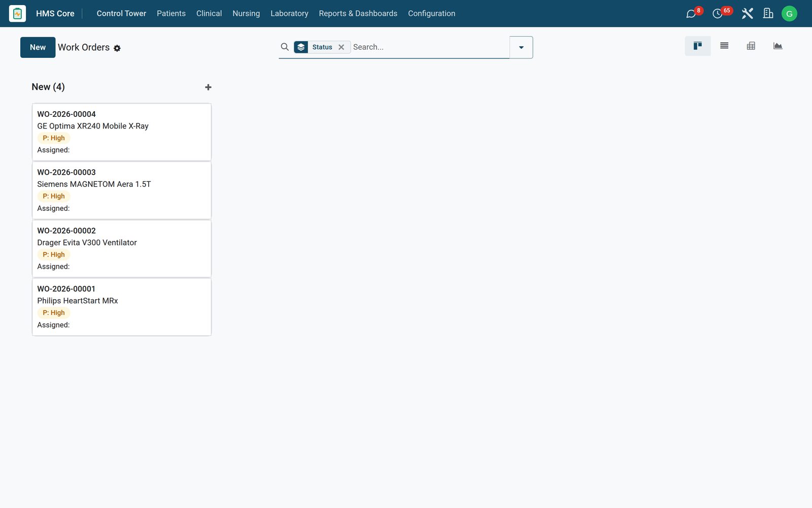
Task: Expand the search options dropdown arrow
Action: pos(521,47)
